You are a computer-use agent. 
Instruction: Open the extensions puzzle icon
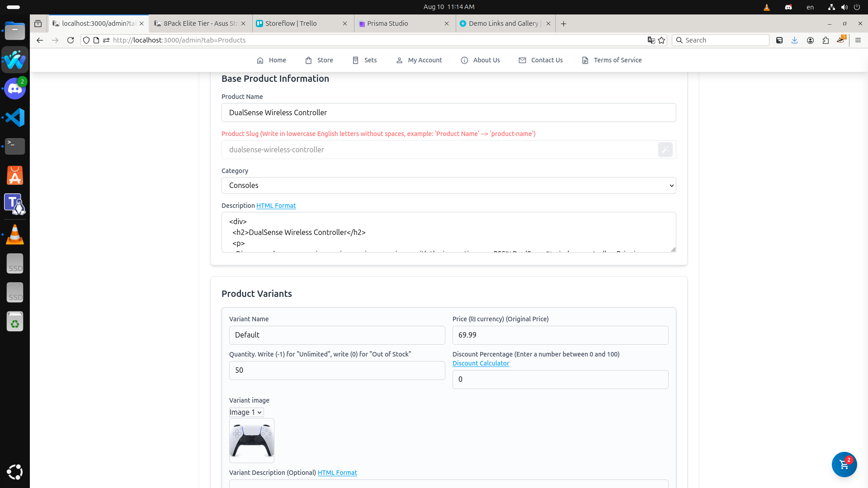826,40
